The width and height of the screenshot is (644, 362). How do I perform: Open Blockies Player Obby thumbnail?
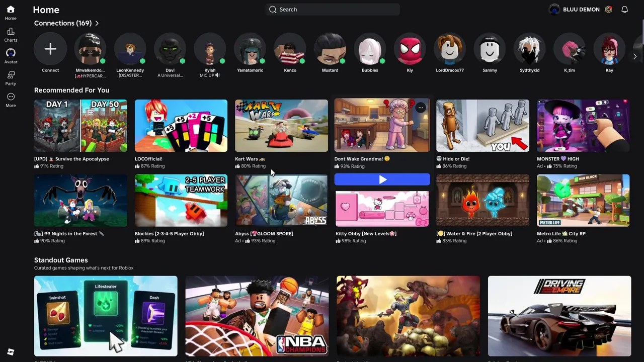point(181,201)
